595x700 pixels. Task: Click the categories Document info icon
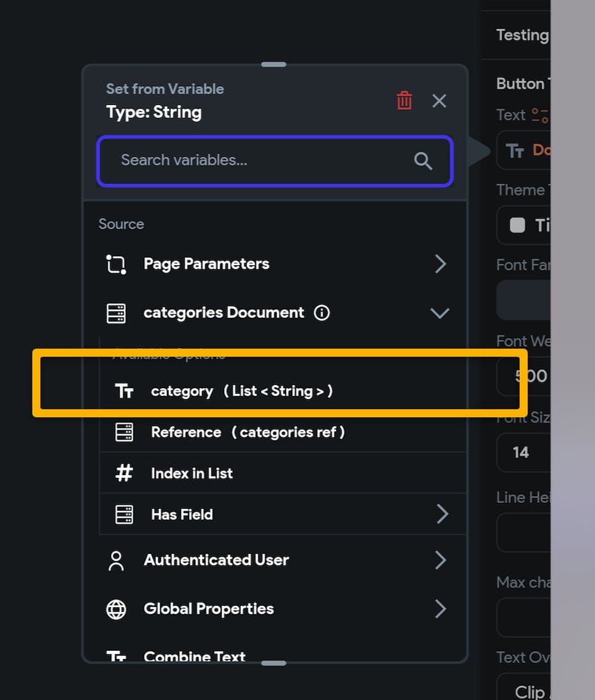point(322,313)
